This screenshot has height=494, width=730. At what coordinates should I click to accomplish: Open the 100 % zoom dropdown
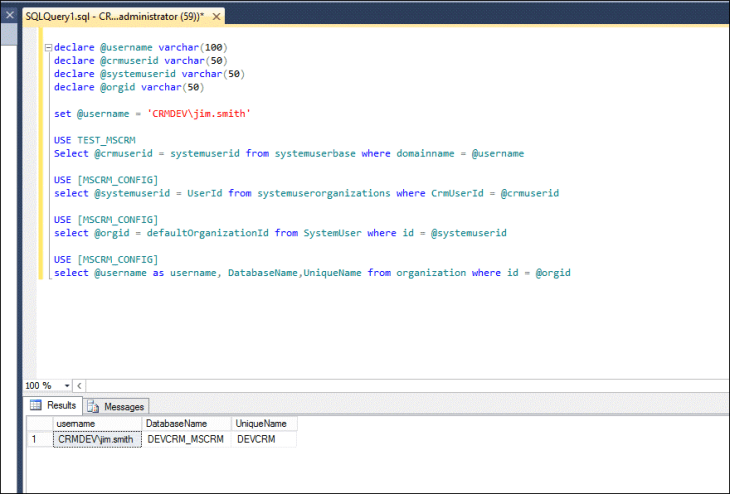[67, 385]
